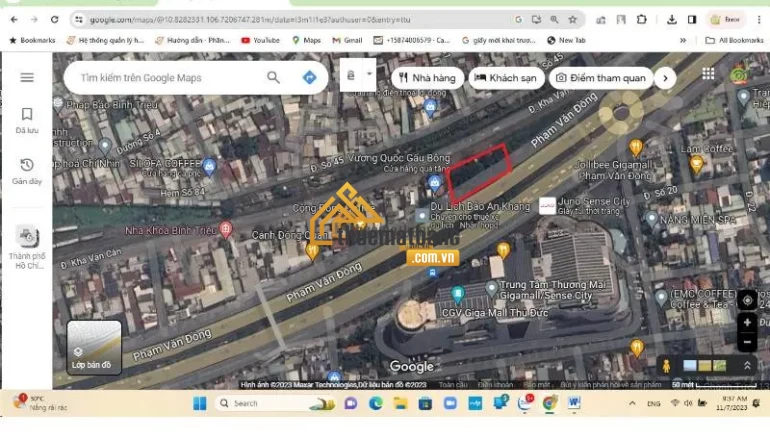770x448 pixels.
Task: Select the Khách sạn category chip
Action: pyautogui.click(x=505, y=78)
